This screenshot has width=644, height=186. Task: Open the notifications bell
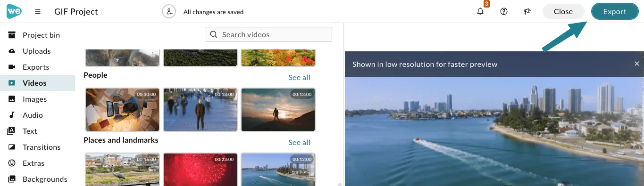pos(480,12)
